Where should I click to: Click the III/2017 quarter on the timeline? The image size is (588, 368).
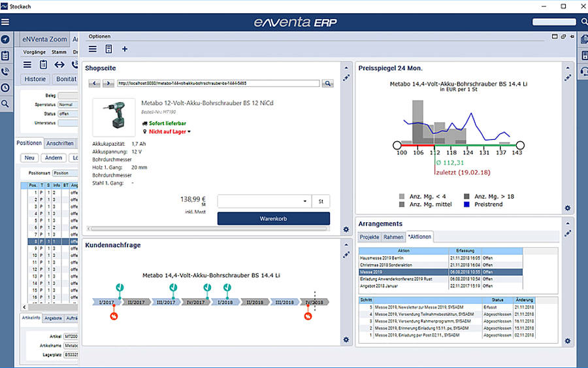click(x=166, y=302)
